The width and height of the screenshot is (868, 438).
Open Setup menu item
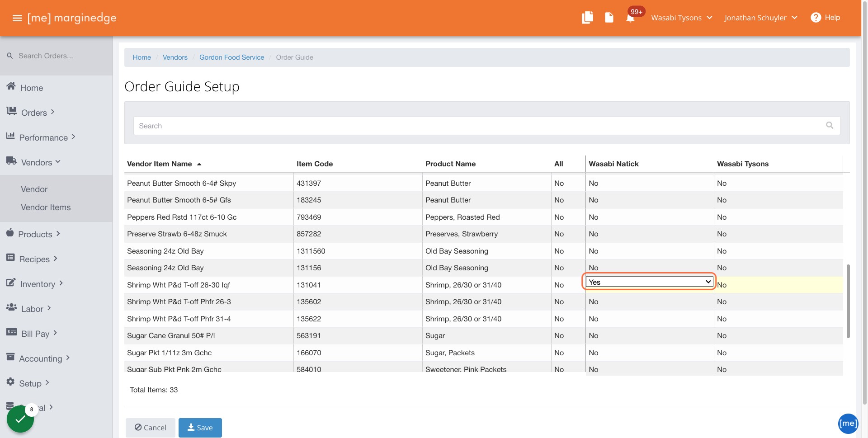click(30, 384)
